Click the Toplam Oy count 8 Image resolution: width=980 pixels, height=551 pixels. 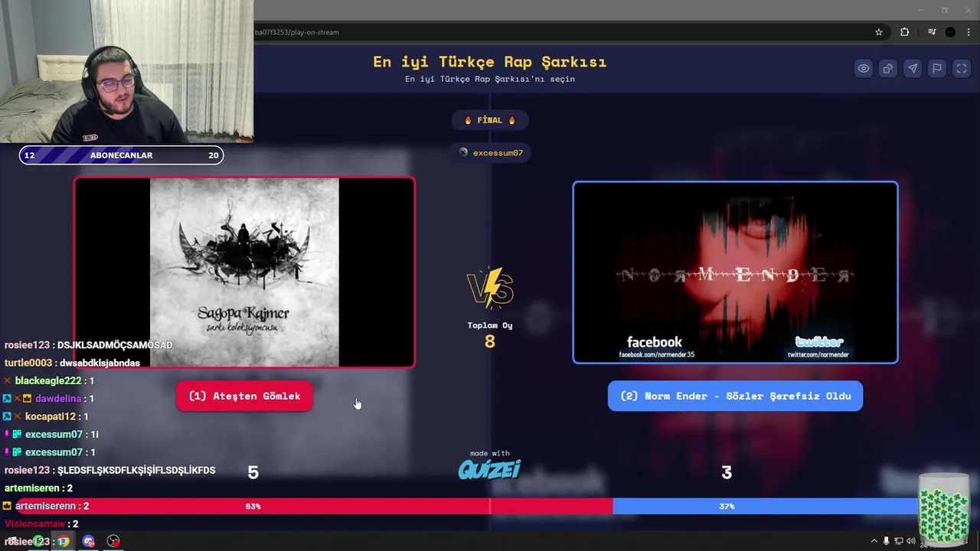coord(490,342)
